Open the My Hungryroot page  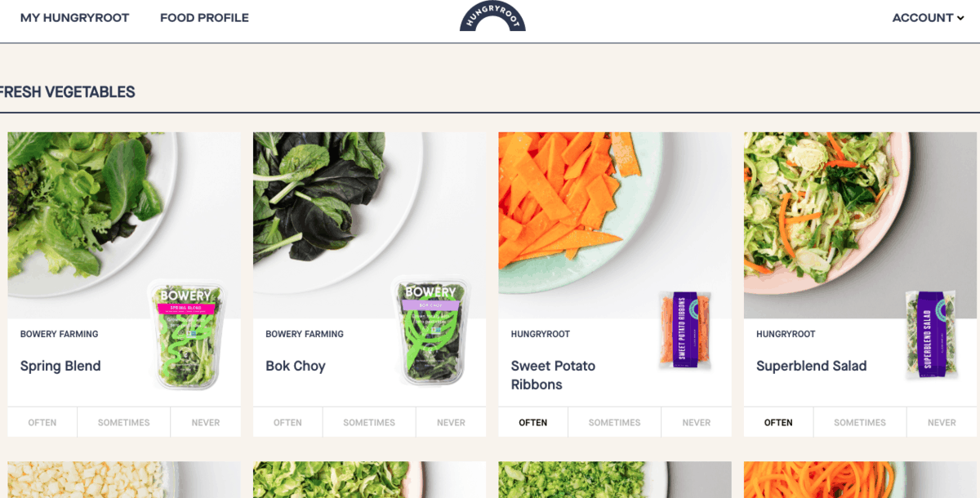pos(74,18)
